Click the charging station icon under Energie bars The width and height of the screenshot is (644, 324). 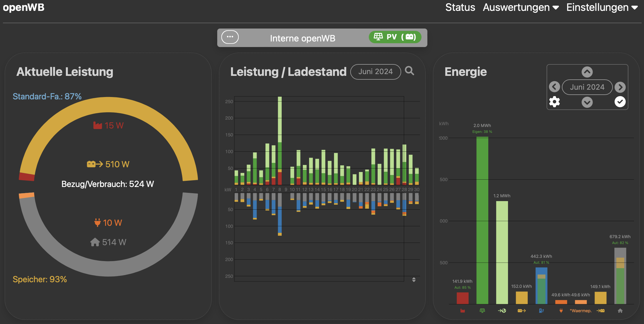[x=541, y=311]
